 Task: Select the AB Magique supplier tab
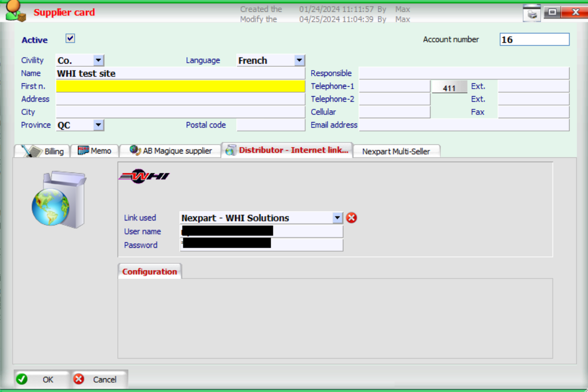(171, 151)
